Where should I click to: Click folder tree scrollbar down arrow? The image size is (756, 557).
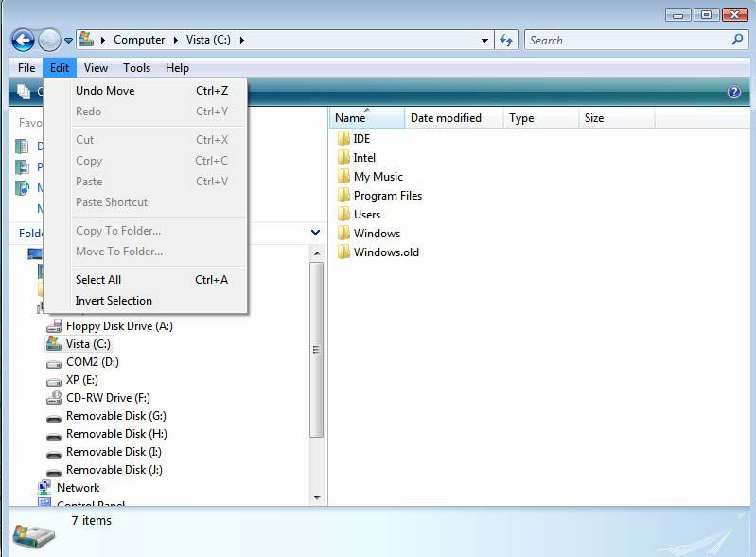click(x=317, y=497)
